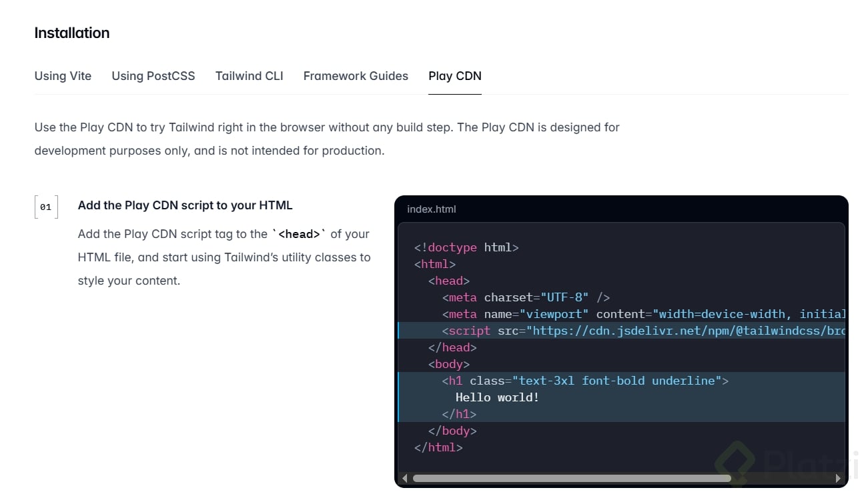Click the closing </h1> tag line
The height and width of the screenshot is (494, 868).
click(459, 414)
